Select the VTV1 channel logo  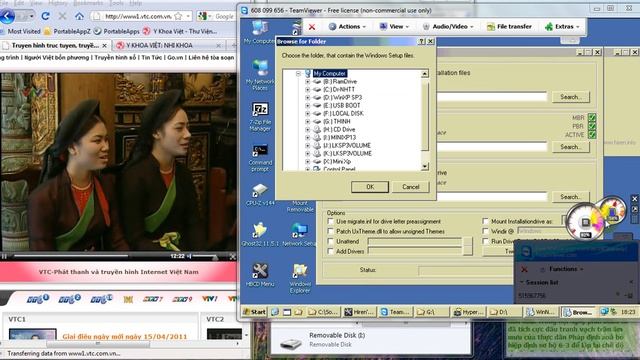(210, 299)
